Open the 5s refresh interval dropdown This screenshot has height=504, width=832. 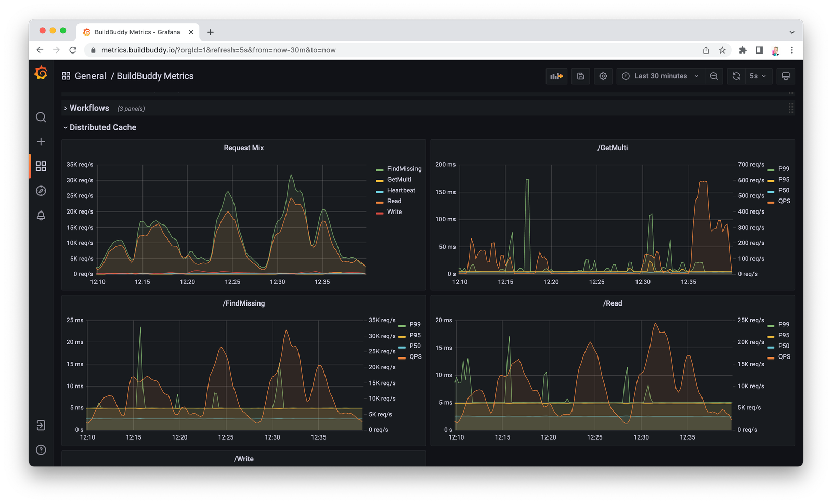tap(758, 76)
